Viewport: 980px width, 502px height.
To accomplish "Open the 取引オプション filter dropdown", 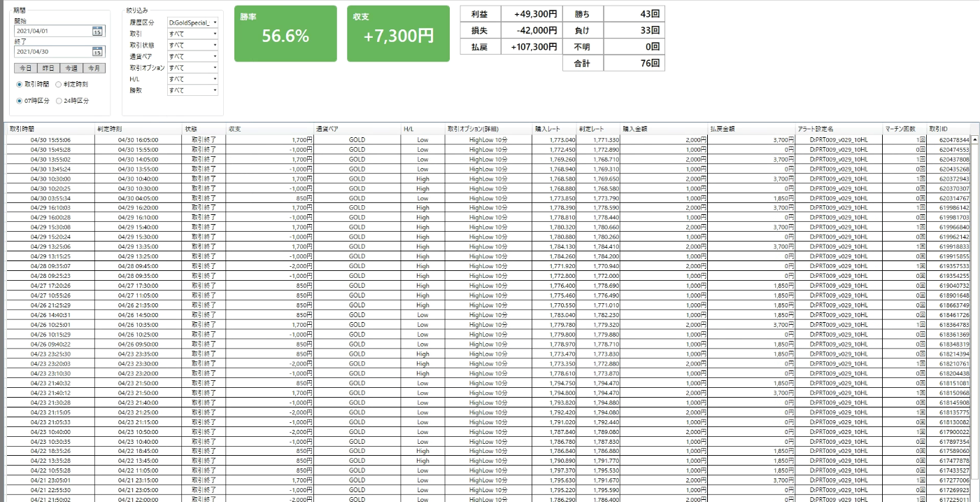I will pyautogui.click(x=192, y=68).
